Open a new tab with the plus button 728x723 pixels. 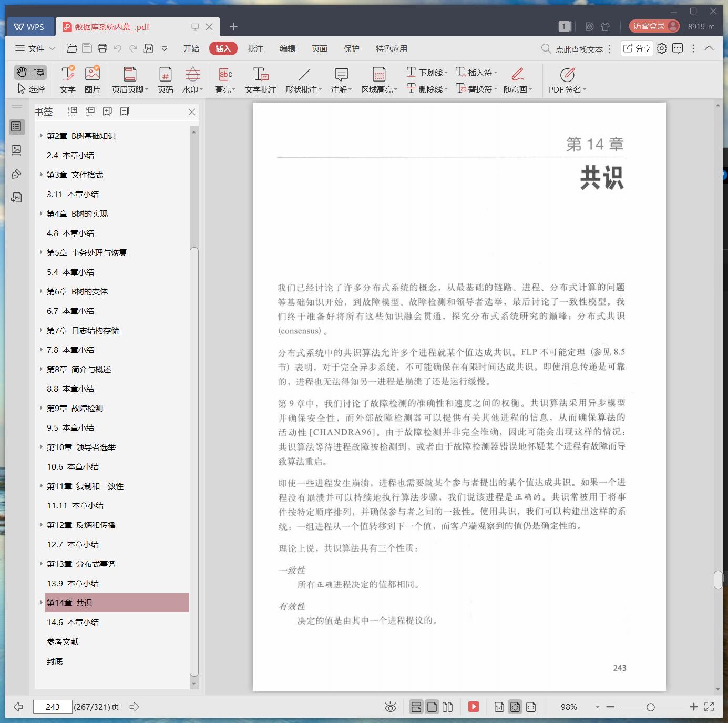pyautogui.click(x=234, y=26)
